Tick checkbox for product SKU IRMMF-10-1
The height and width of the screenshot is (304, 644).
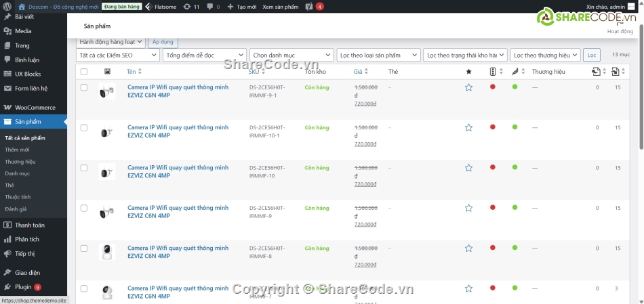click(84, 127)
